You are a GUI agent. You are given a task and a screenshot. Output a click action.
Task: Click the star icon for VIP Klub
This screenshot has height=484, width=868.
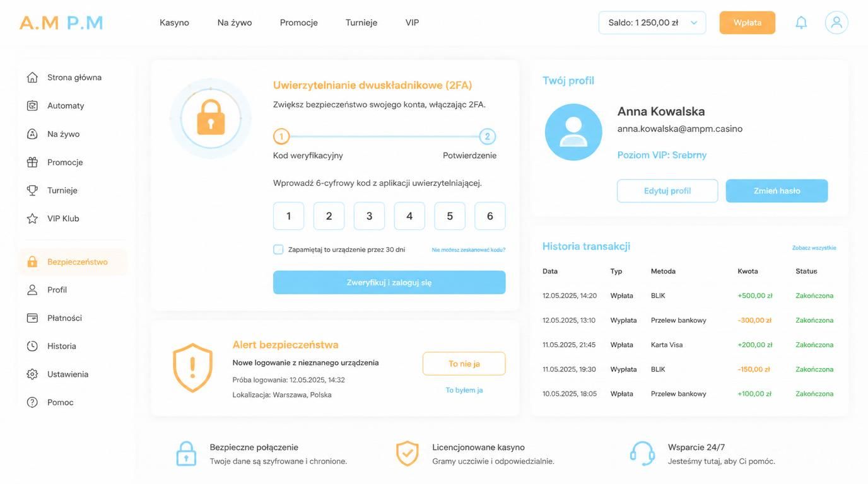point(32,219)
